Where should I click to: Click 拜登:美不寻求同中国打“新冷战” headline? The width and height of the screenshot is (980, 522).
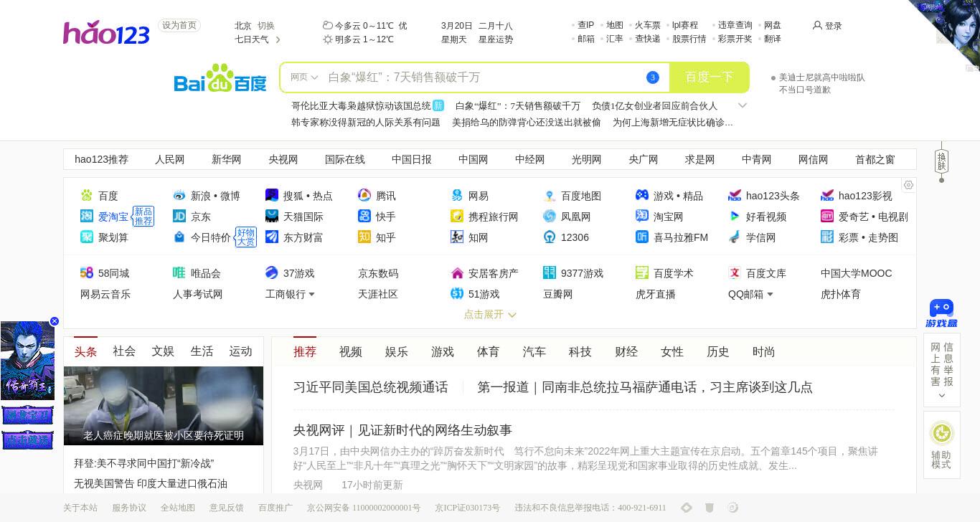(x=144, y=463)
